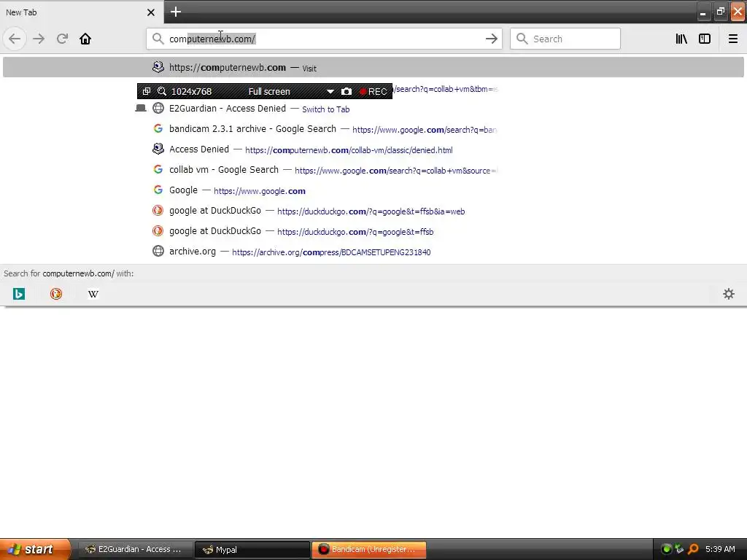Switch to E2Guardian - Access taskbar window

(135, 549)
